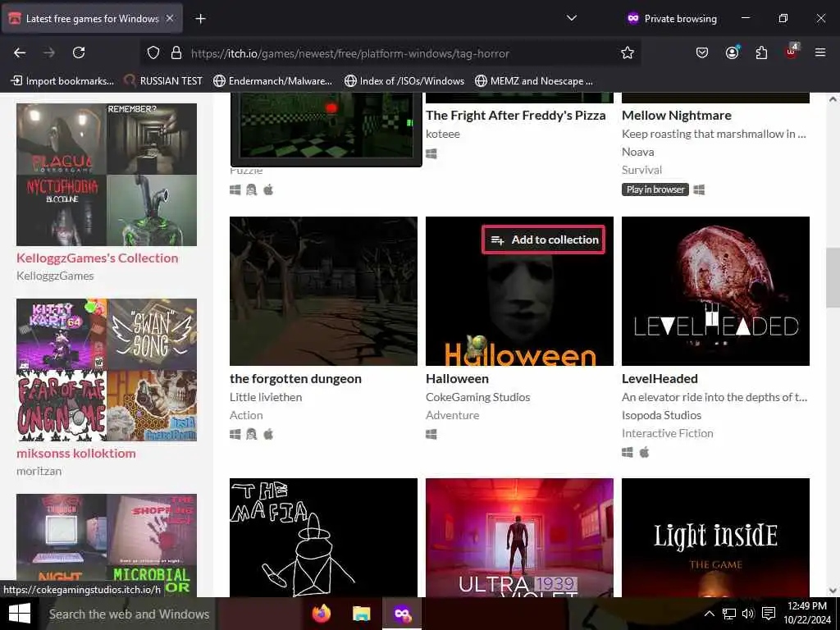The image size is (840, 630).
Task: Click the Import bookmarks toolbar item
Action: click(x=62, y=81)
